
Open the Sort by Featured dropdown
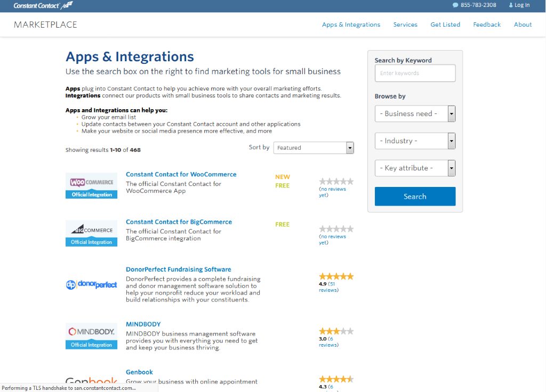pos(314,148)
